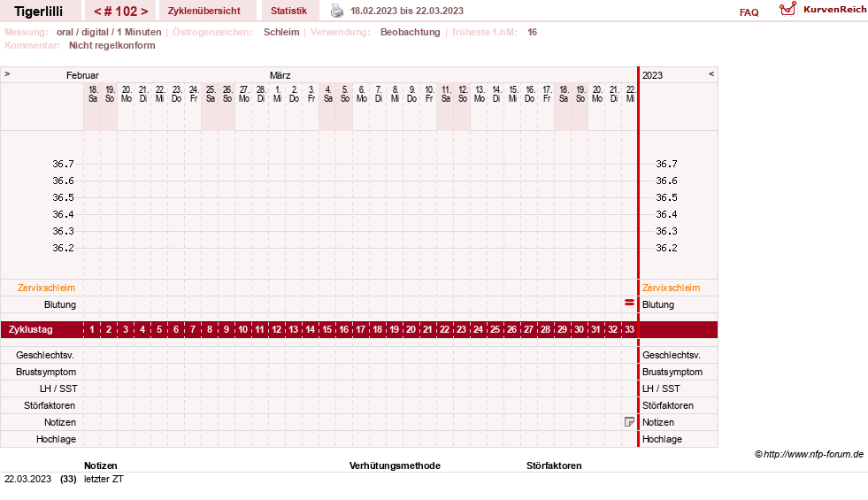Click the bottom Notizen column heading

(x=101, y=465)
